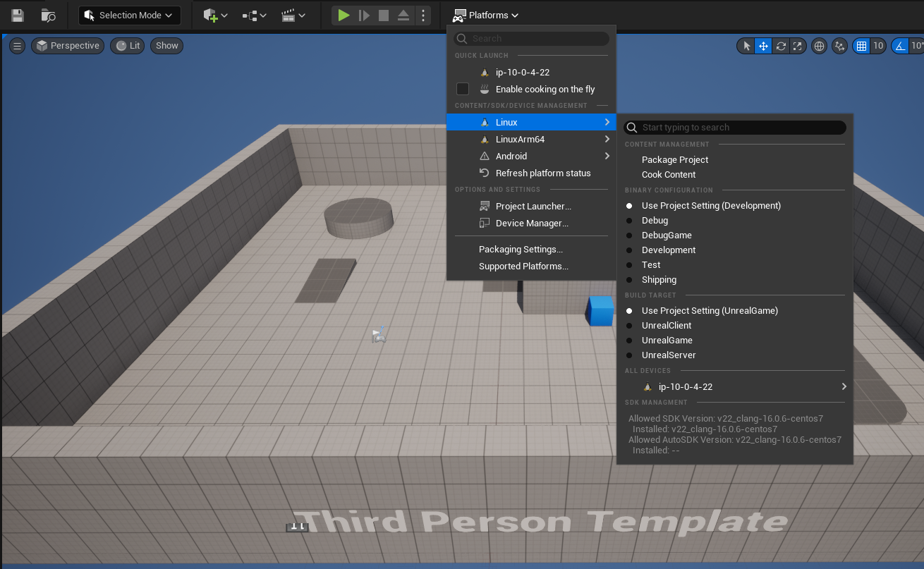Open Packaging Settings
924x569 pixels.
pos(531,249)
